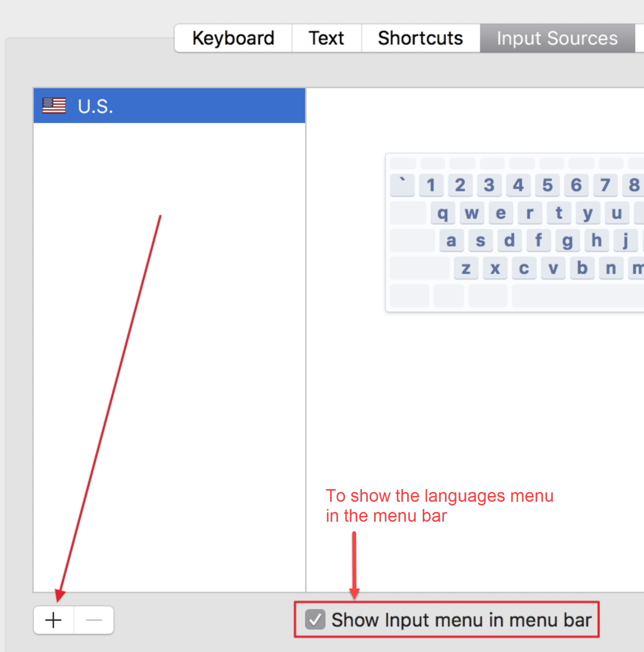
Task: Click the 'z' key on the keyboard preview
Action: pos(466,268)
